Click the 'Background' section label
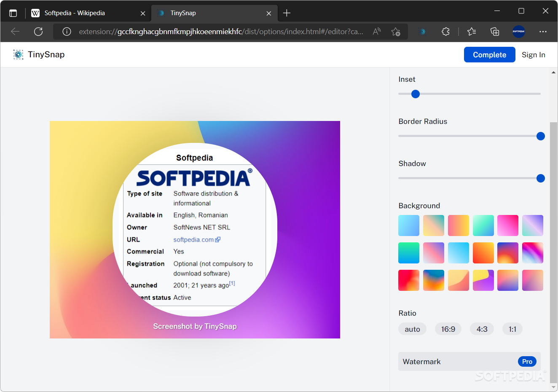 coord(419,206)
